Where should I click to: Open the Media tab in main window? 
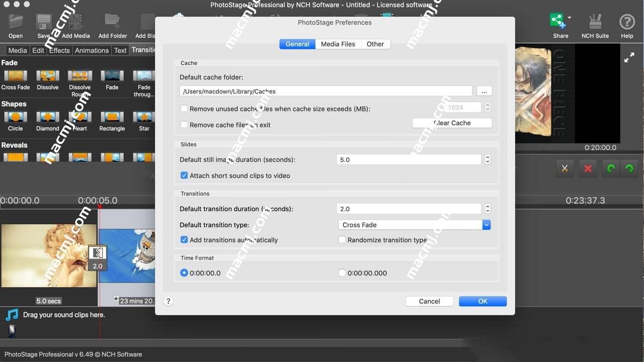pyautogui.click(x=18, y=50)
